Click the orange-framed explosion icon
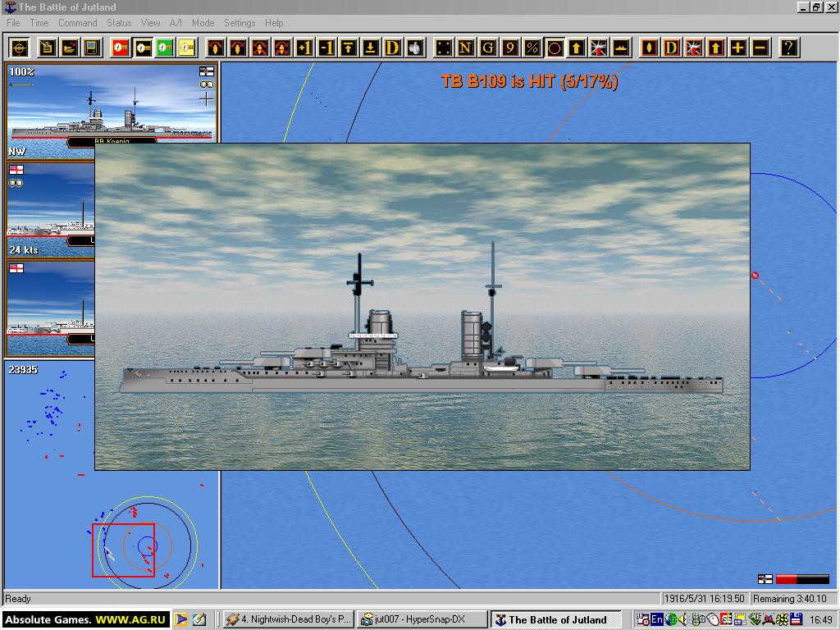 pos(694,48)
